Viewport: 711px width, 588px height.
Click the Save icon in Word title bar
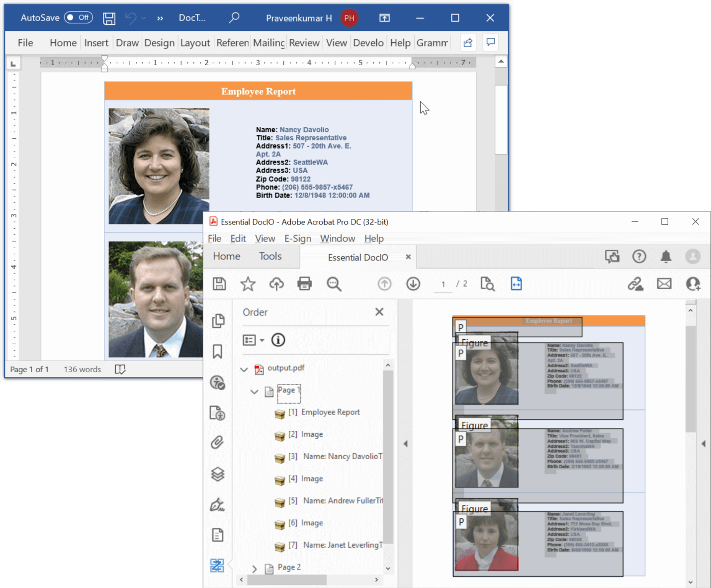coord(109,18)
